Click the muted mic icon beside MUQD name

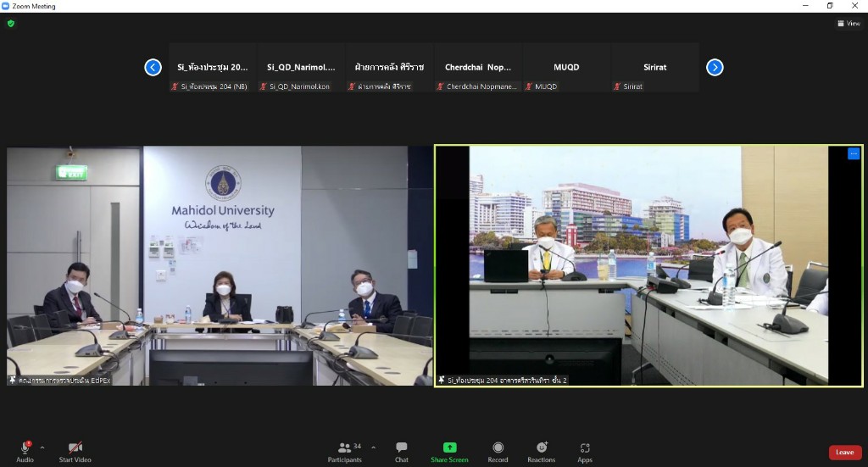(529, 86)
